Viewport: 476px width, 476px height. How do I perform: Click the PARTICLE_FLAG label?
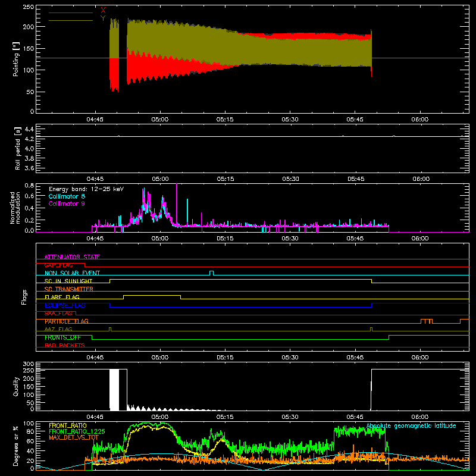pos(67,321)
